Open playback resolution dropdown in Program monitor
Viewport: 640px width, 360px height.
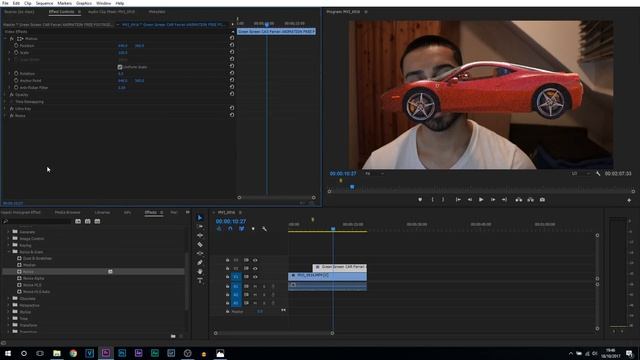pos(581,173)
